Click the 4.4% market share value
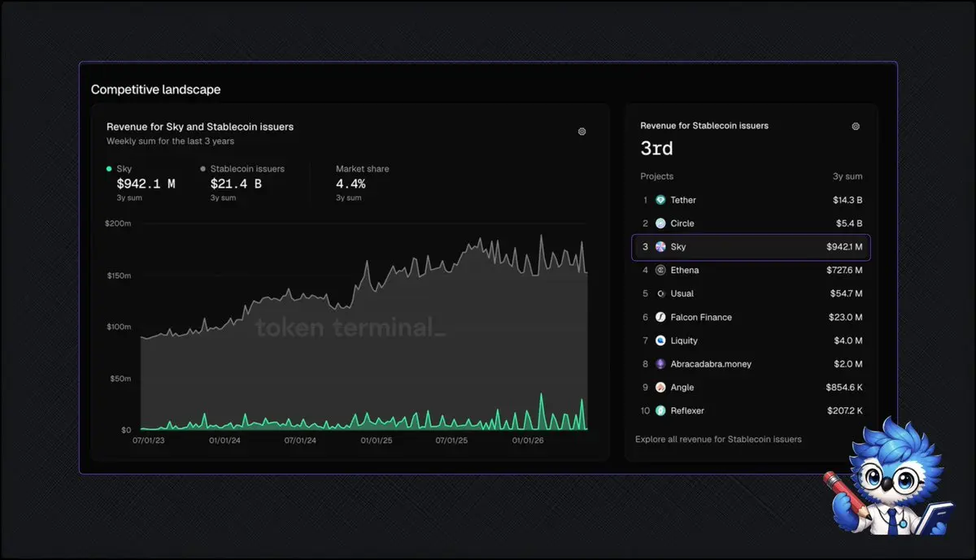Viewport: 976px width, 560px height. (x=351, y=184)
